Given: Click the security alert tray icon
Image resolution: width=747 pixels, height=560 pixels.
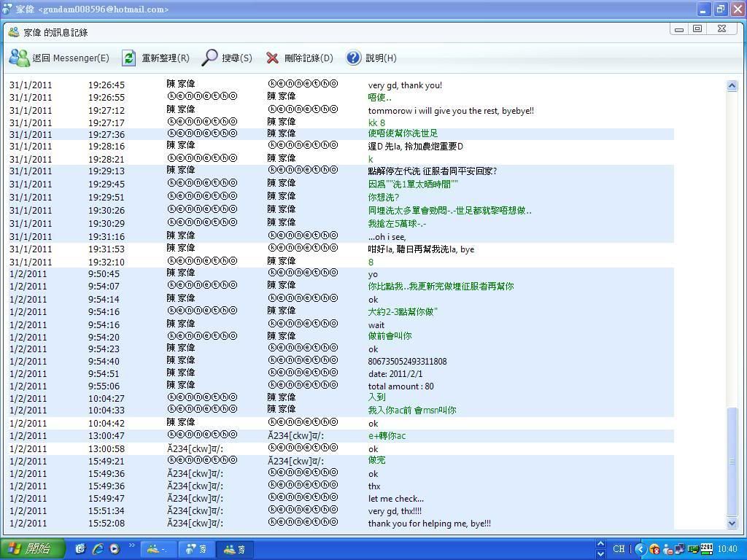Looking at the screenshot, I should (x=655, y=550).
